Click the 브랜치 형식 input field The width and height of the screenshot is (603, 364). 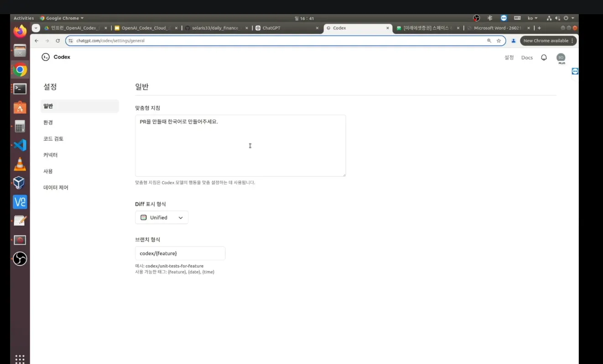coord(180,253)
